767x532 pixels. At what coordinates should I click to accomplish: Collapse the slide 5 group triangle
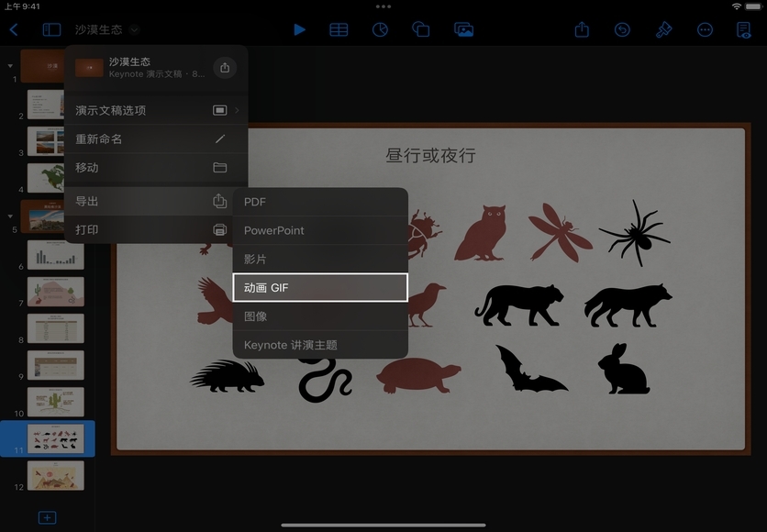point(11,216)
